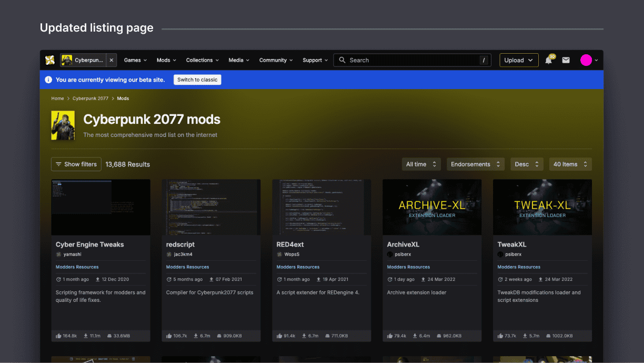644x363 pixels.
Task: Click Modders Resources under redscript
Action: coord(188,267)
